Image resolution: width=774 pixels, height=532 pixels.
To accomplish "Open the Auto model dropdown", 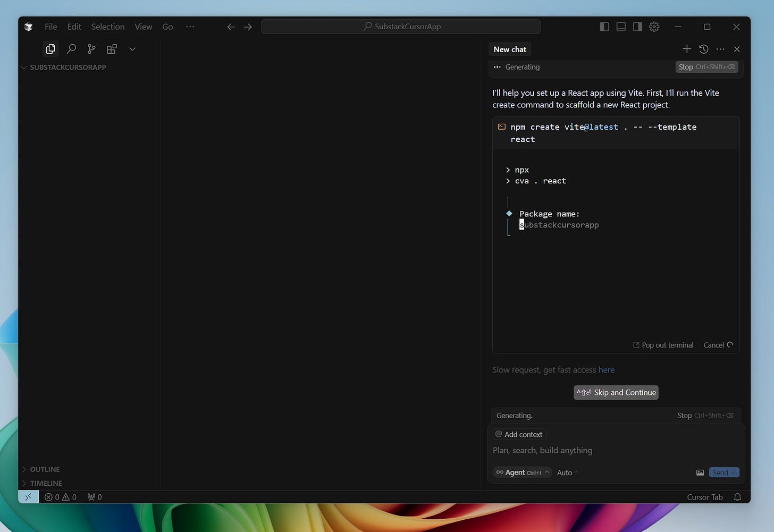I will click(x=567, y=472).
